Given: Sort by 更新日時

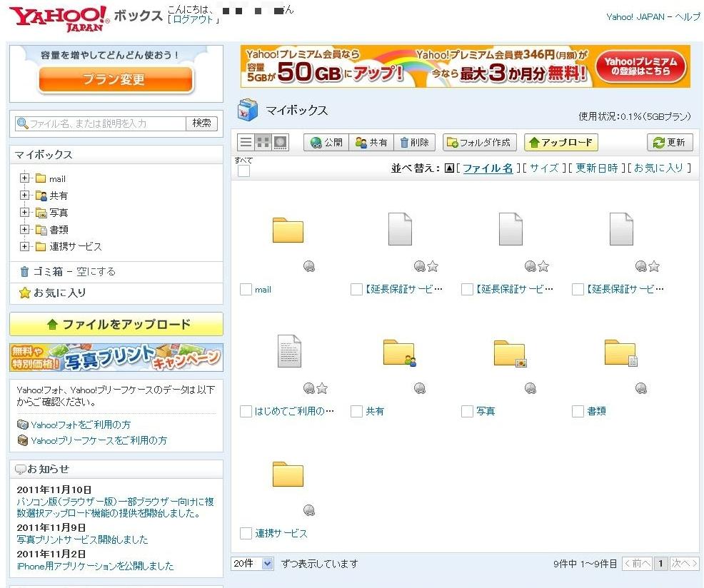Looking at the screenshot, I should coord(597,168).
